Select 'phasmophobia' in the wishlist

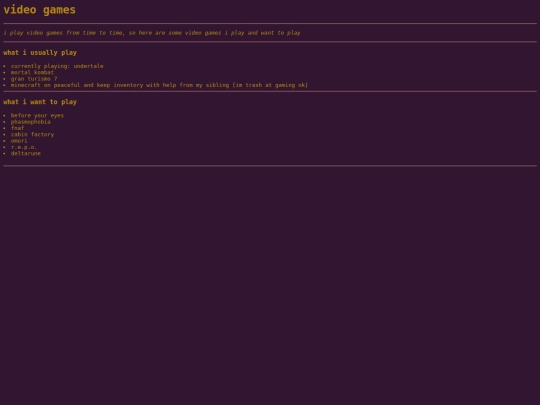click(x=31, y=122)
